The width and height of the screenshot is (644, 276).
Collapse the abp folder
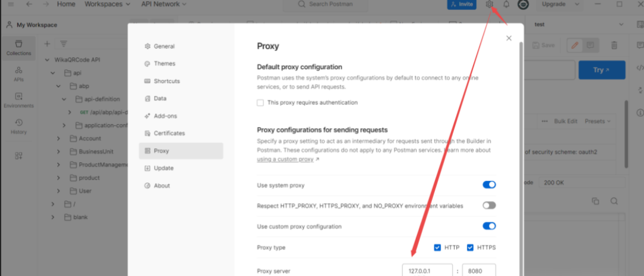click(x=58, y=86)
